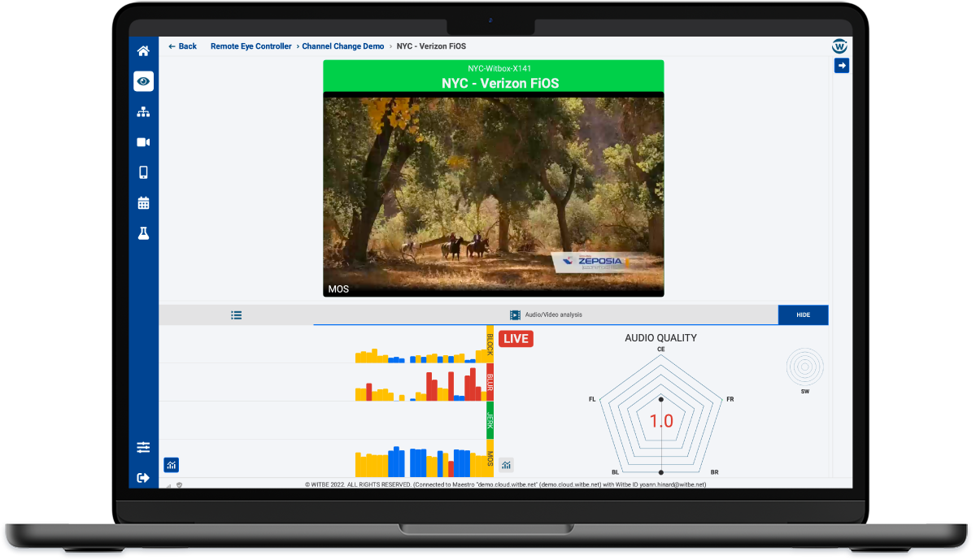Click the FR channel label
976x560 pixels.
click(730, 399)
